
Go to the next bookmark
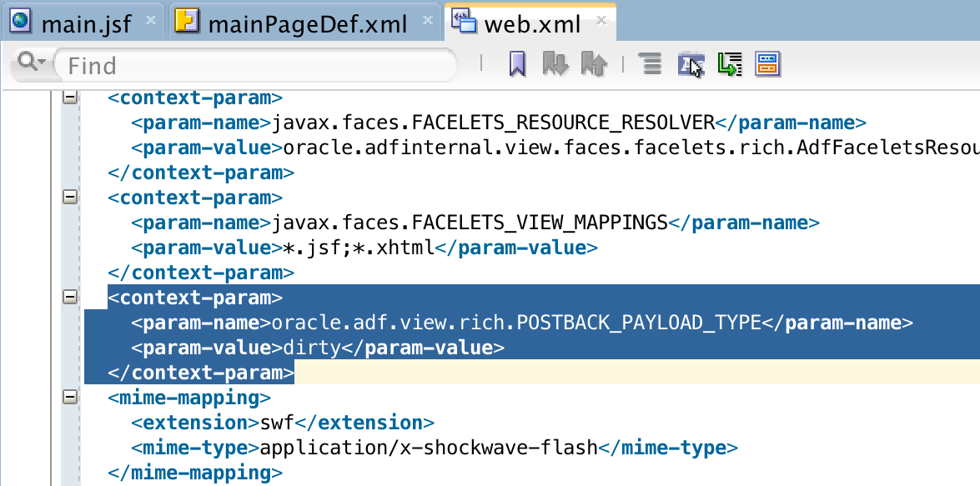pyautogui.click(x=555, y=63)
